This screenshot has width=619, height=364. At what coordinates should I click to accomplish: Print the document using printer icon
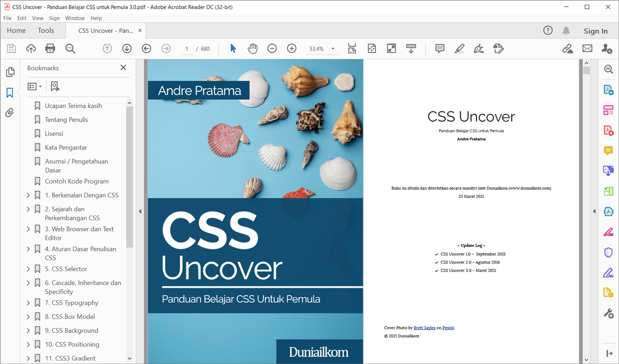50,48
